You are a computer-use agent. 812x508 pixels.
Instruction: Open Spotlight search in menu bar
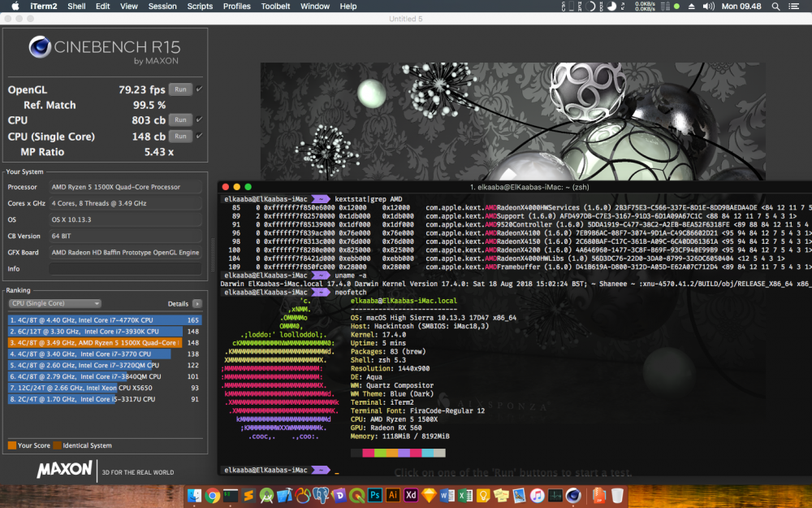click(775, 7)
